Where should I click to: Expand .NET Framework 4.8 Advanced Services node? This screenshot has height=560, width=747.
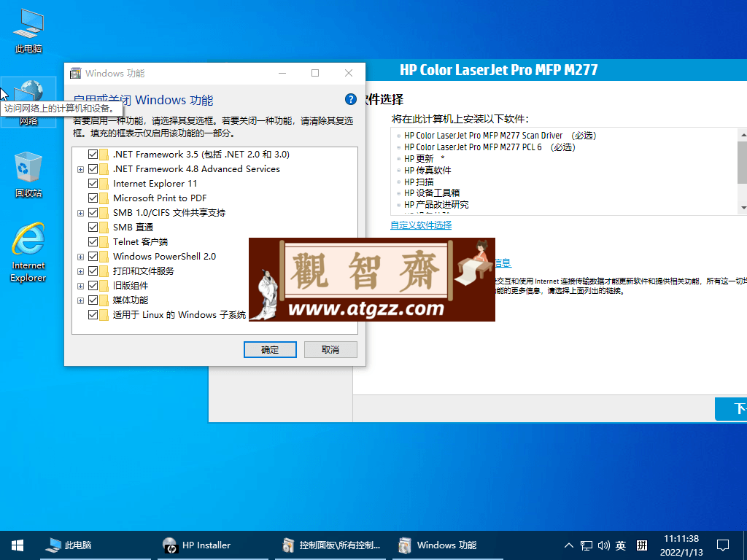[x=80, y=169]
